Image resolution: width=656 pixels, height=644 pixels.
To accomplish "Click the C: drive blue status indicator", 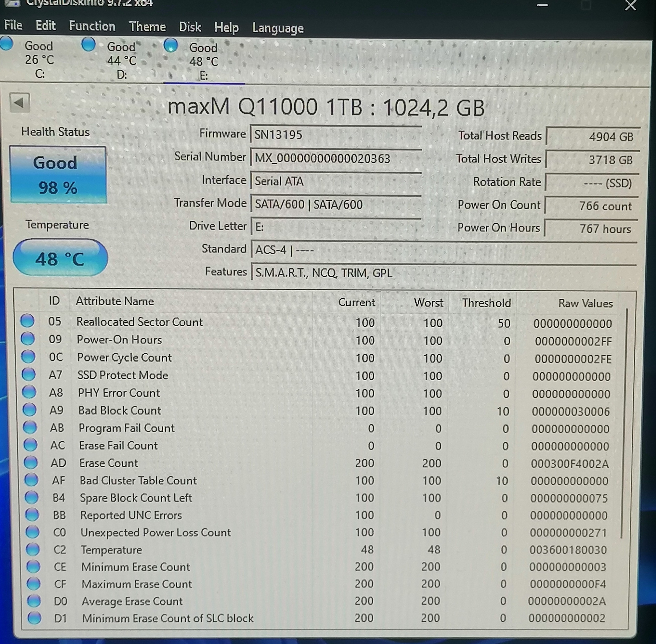I will [6, 43].
